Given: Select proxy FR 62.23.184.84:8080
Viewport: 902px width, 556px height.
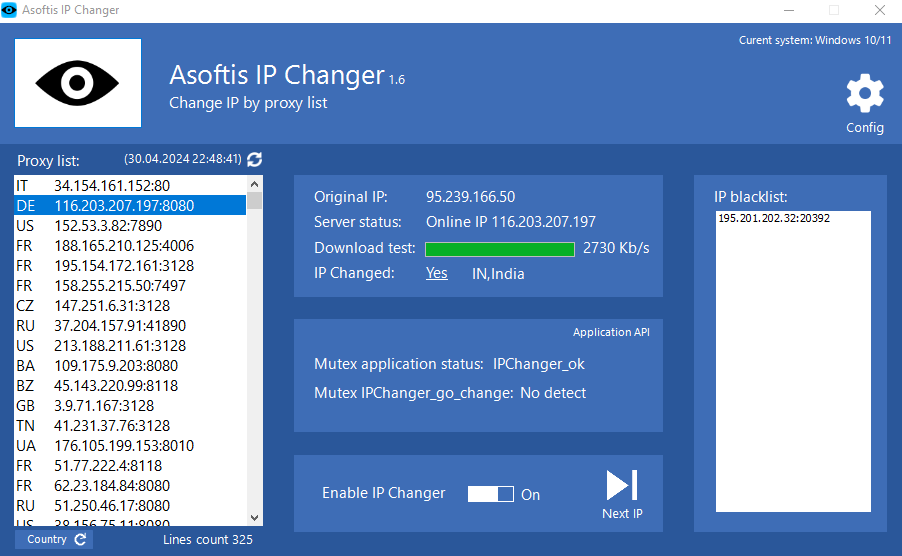Looking at the screenshot, I should (x=130, y=486).
